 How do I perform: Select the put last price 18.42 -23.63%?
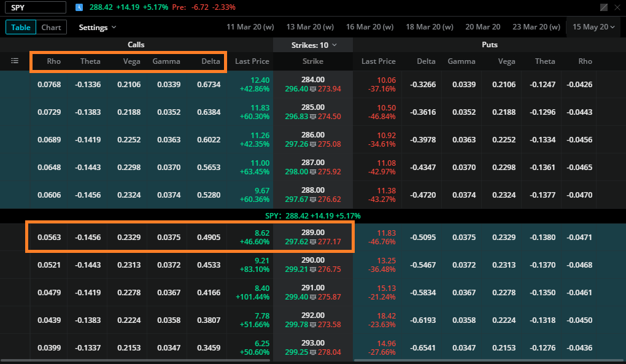coord(382,320)
